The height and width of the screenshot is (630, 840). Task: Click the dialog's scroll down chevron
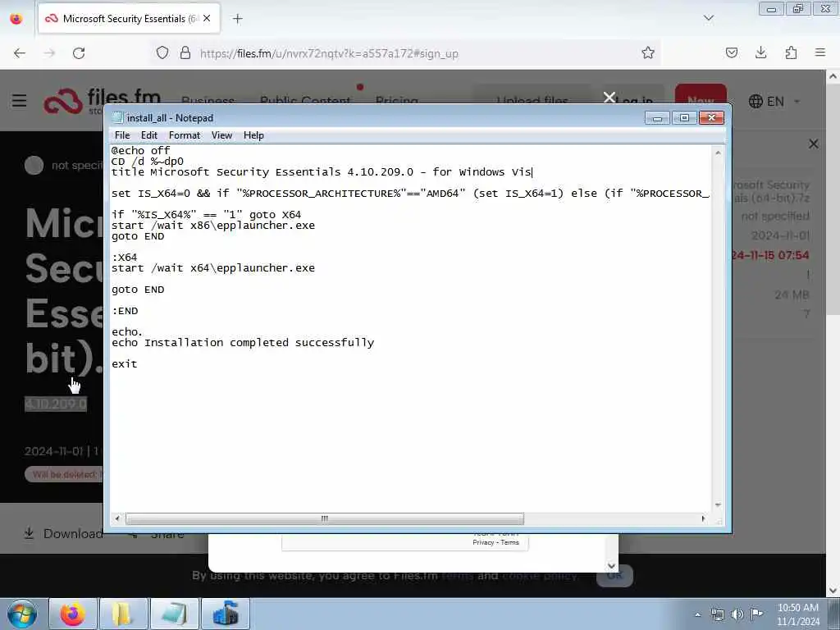pos(611,566)
